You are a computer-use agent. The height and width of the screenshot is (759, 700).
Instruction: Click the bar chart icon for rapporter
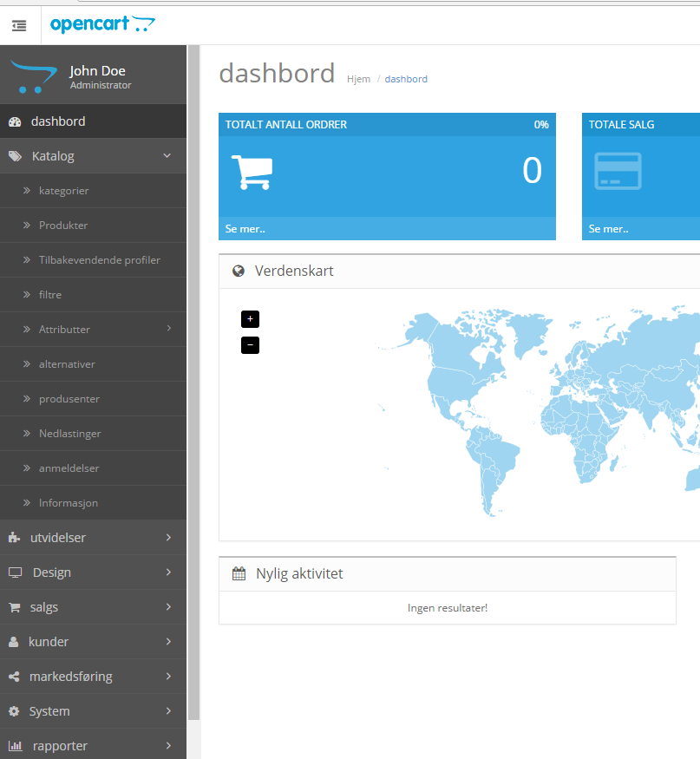[x=15, y=745]
